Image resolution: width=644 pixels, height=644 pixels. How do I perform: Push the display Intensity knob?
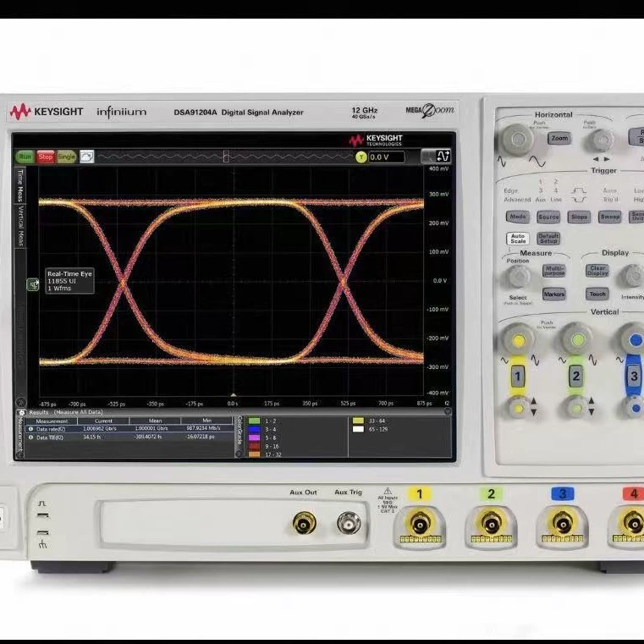[632, 276]
